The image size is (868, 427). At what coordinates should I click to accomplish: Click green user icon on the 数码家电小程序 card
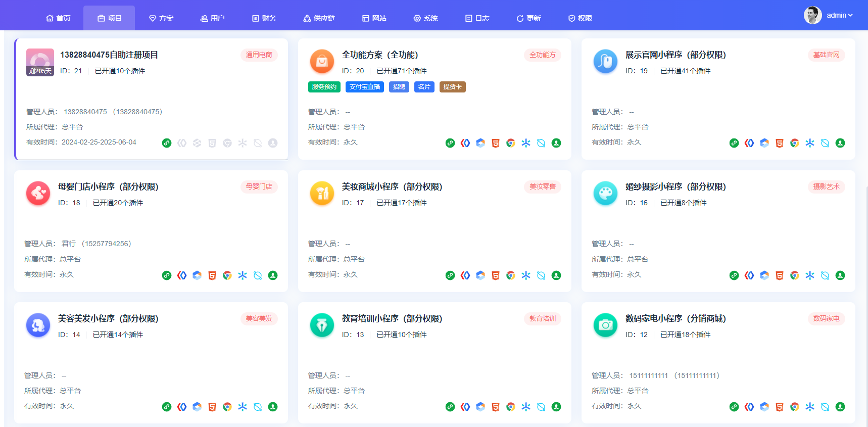(x=840, y=407)
